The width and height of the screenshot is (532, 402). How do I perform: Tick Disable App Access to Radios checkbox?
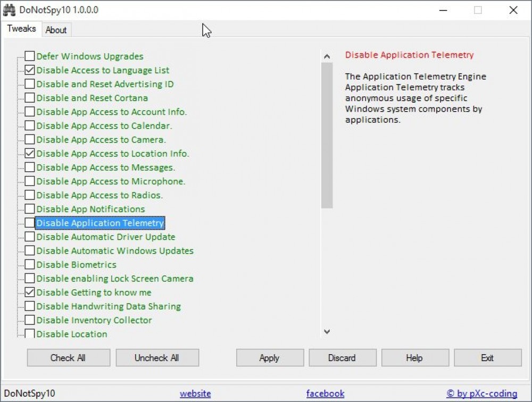(30, 195)
